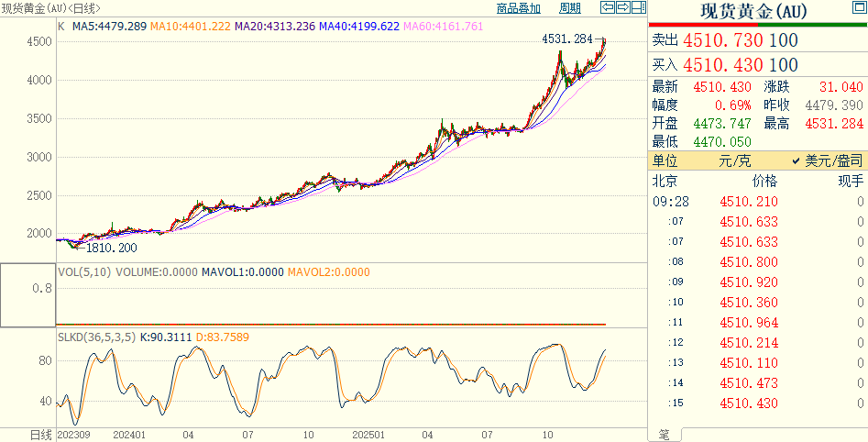The height and width of the screenshot is (442, 868).
Task: Switch the price unit to 元/克
Action: [x=735, y=160]
